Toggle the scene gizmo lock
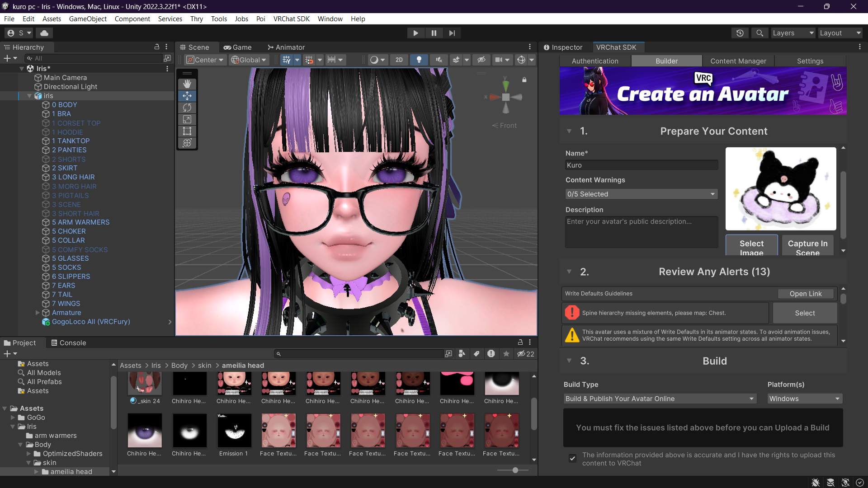Screen dimensions: 868x488 (524, 80)
